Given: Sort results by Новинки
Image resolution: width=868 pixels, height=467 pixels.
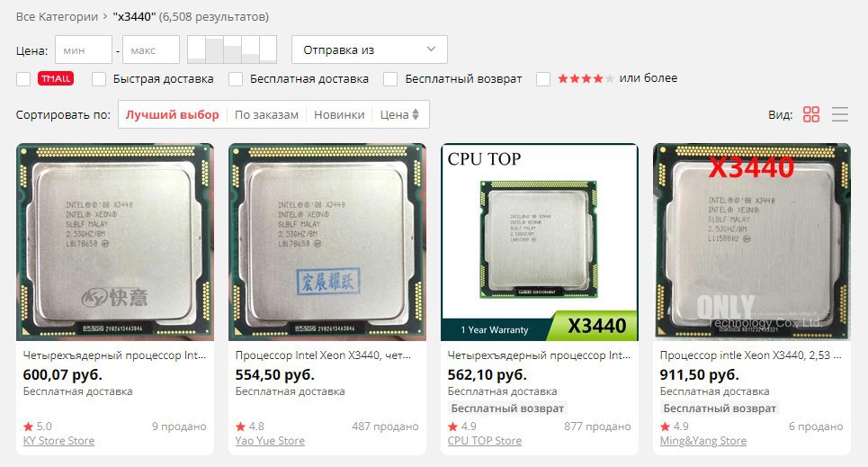Looking at the screenshot, I should tap(339, 114).
